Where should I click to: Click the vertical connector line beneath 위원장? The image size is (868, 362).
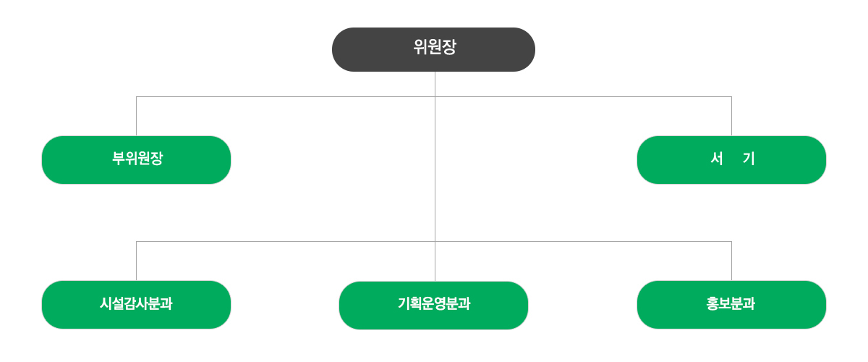point(435,84)
